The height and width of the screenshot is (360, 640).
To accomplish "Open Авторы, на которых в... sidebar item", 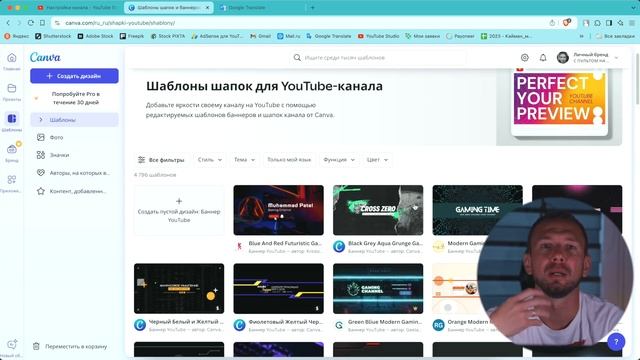I will pyautogui.click(x=74, y=173).
